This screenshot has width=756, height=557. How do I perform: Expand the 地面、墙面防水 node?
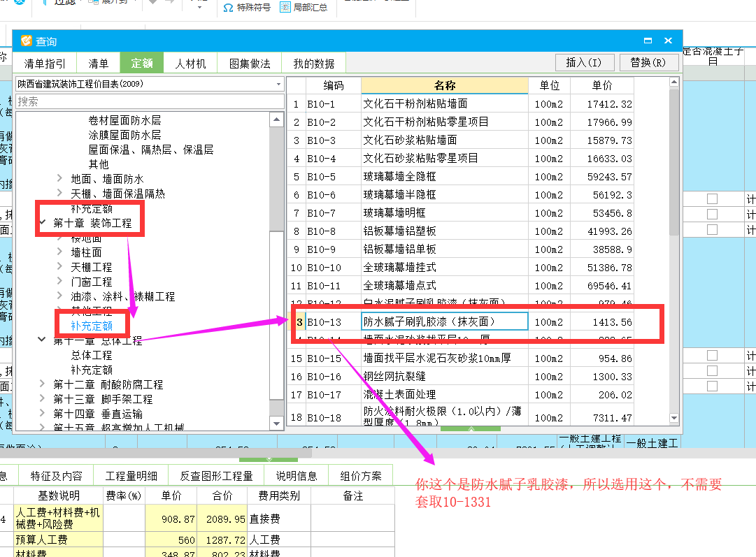59,178
